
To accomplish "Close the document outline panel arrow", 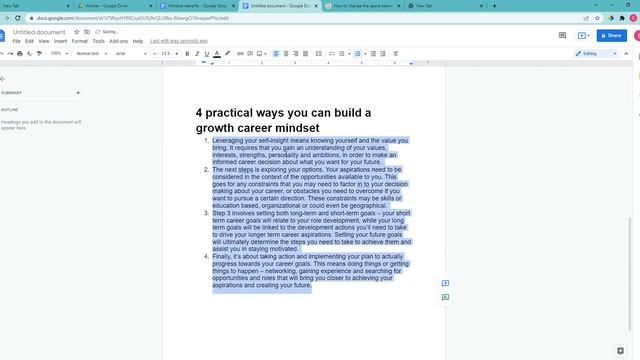I will [x=2, y=78].
